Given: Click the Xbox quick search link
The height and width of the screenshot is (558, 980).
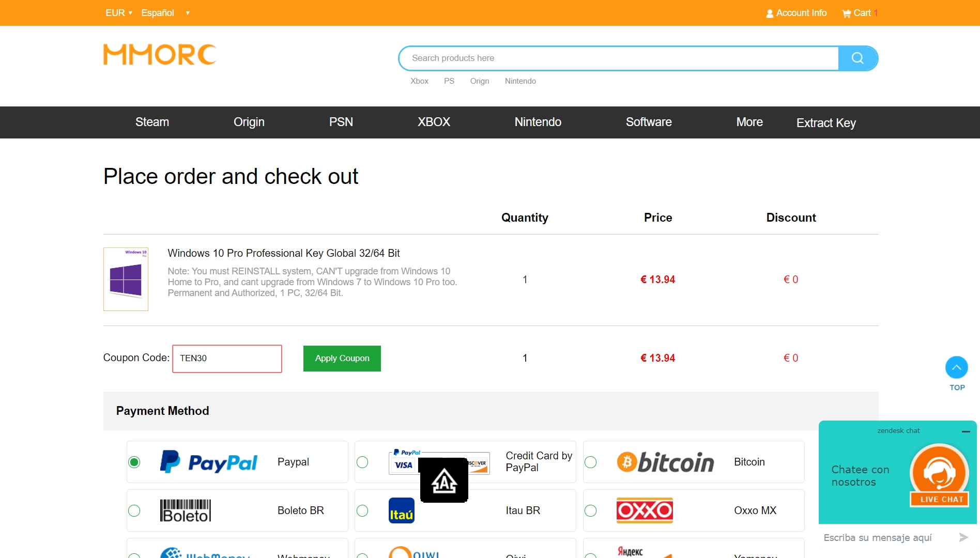Looking at the screenshot, I should 419,81.
